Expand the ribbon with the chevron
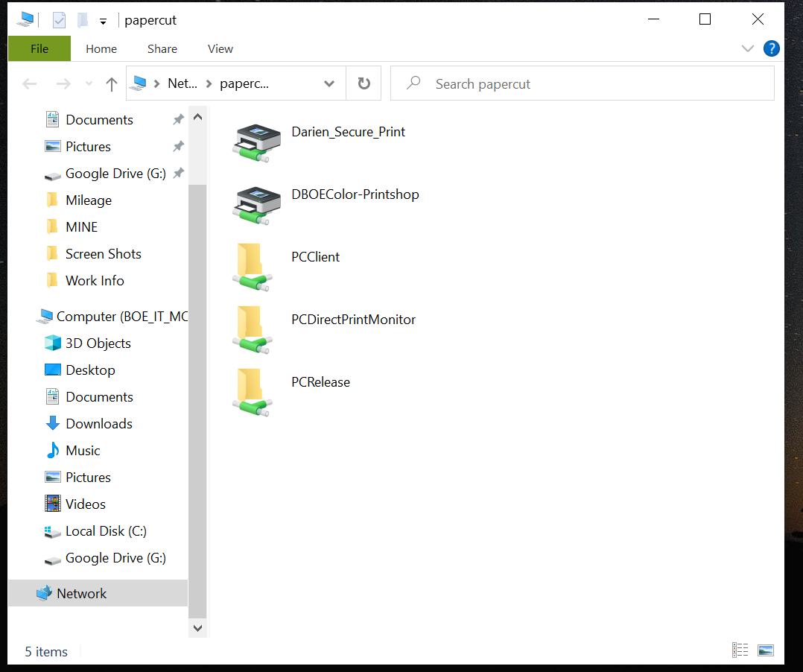 click(748, 48)
